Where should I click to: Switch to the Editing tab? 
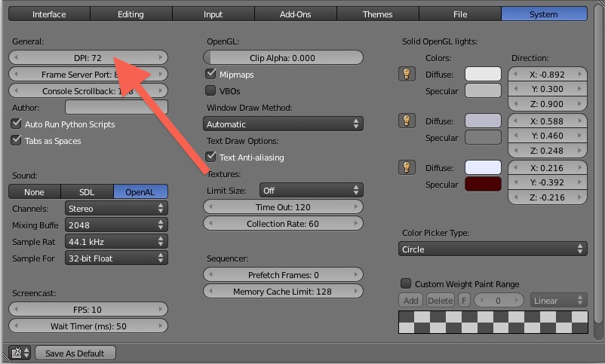click(131, 14)
